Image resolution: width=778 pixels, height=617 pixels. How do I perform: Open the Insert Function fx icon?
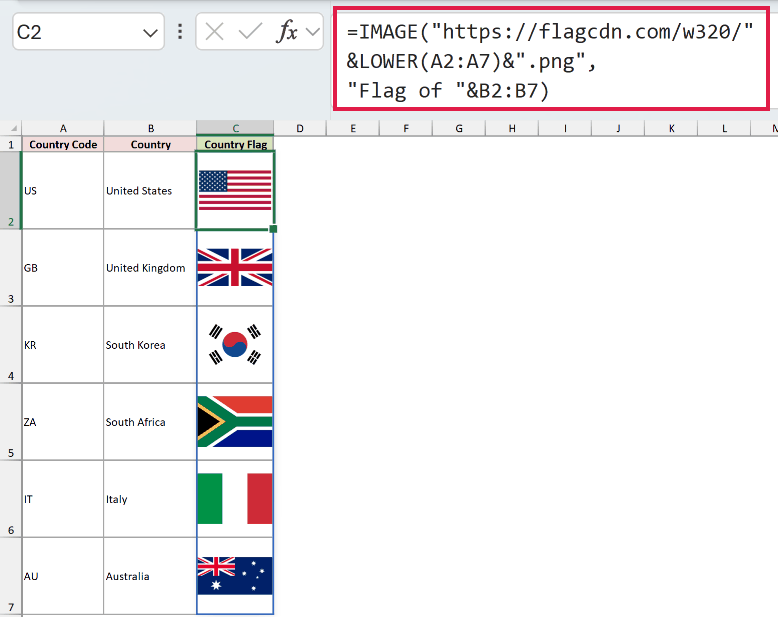click(287, 32)
